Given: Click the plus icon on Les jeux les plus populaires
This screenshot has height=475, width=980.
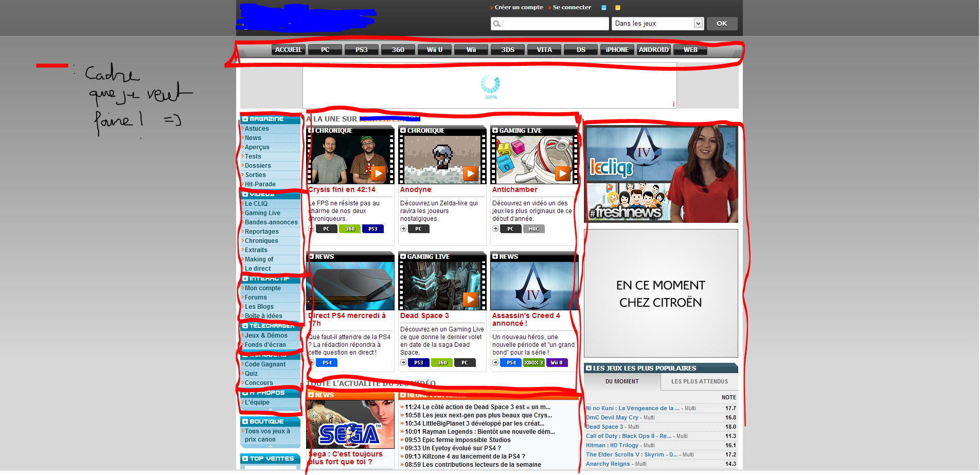Looking at the screenshot, I should pyautogui.click(x=589, y=368).
